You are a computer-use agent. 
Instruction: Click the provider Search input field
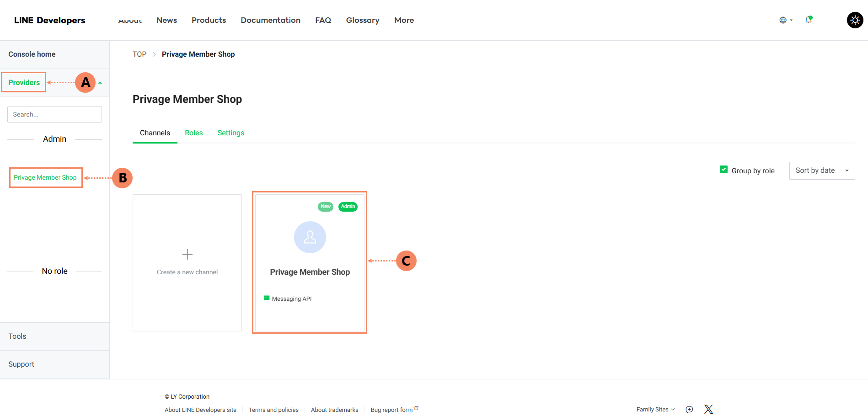tap(54, 114)
